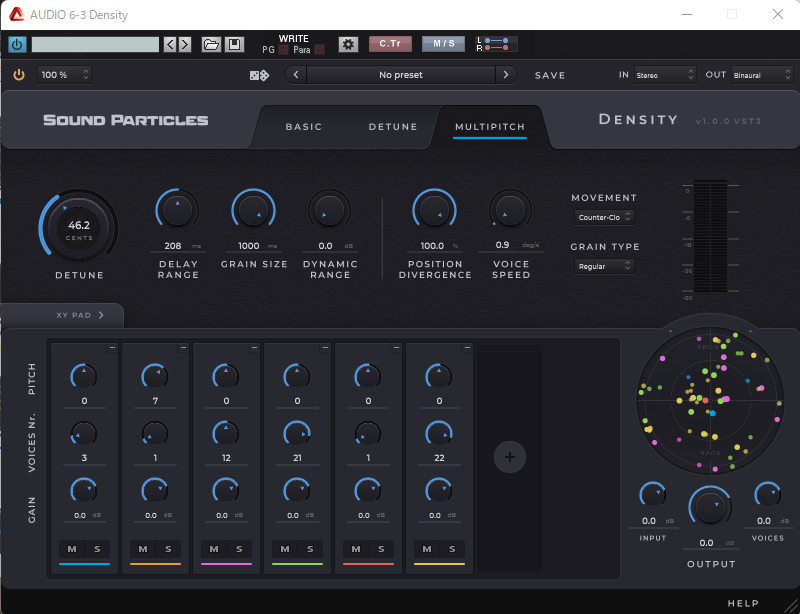Click the 46.2 cents detune value
The width and height of the screenshot is (800, 614).
(x=79, y=225)
